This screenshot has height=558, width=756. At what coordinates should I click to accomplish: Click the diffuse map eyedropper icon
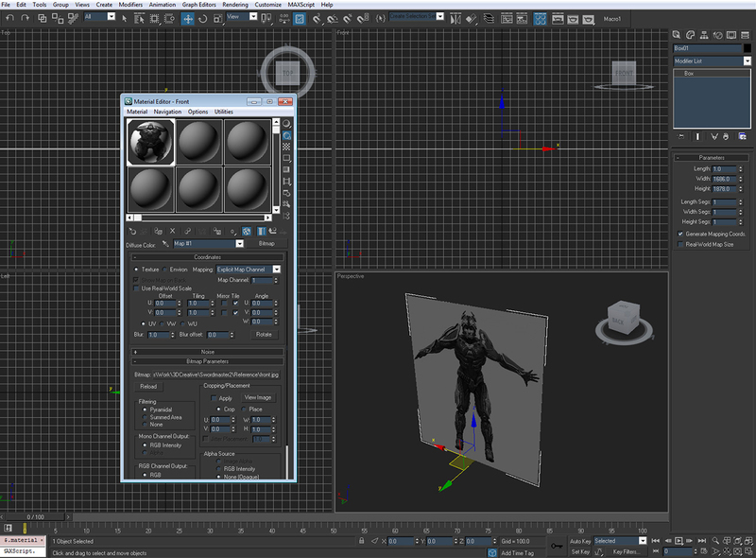[165, 244]
